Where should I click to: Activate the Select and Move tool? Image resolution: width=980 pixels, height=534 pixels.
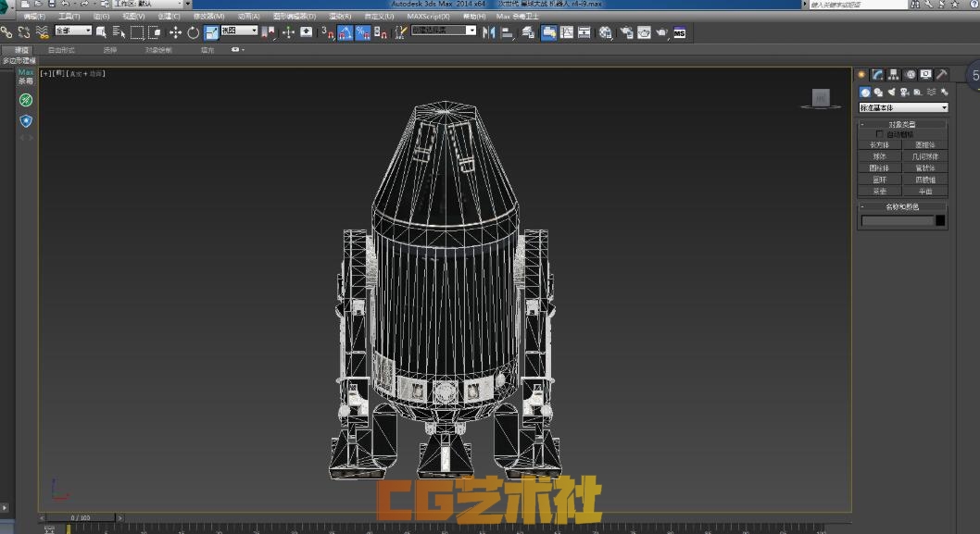[x=175, y=32]
